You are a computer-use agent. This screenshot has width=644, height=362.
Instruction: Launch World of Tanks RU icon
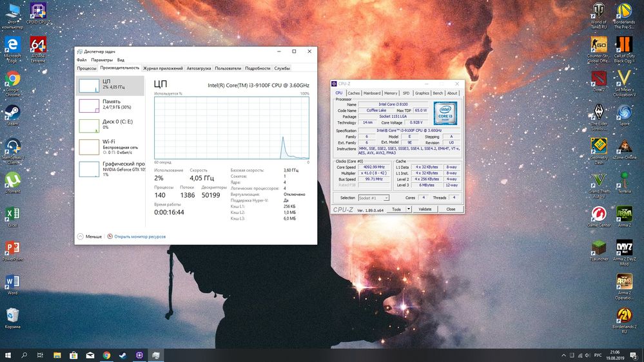pos(598,15)
